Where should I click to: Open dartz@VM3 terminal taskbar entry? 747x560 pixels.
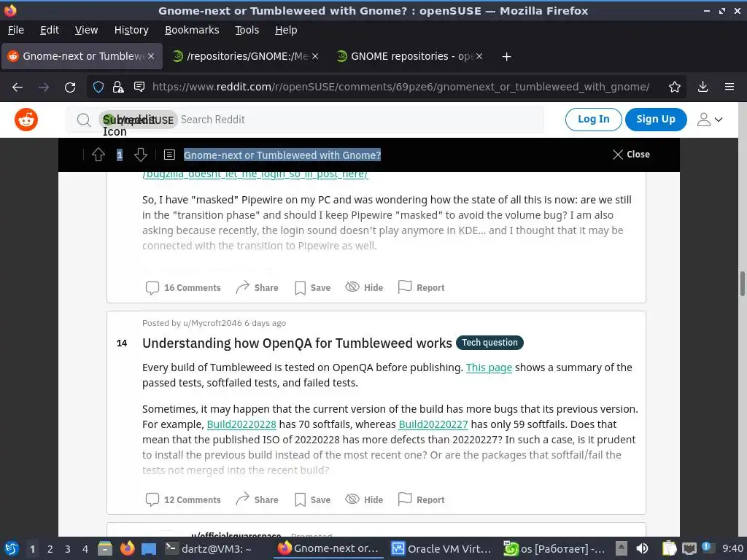click(x=208, y=548)
